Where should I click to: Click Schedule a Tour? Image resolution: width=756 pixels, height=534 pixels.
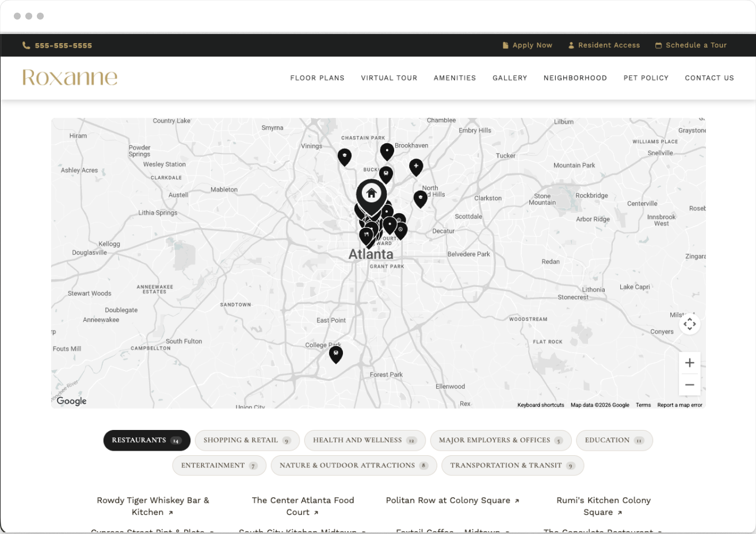(x=696, y=45)
